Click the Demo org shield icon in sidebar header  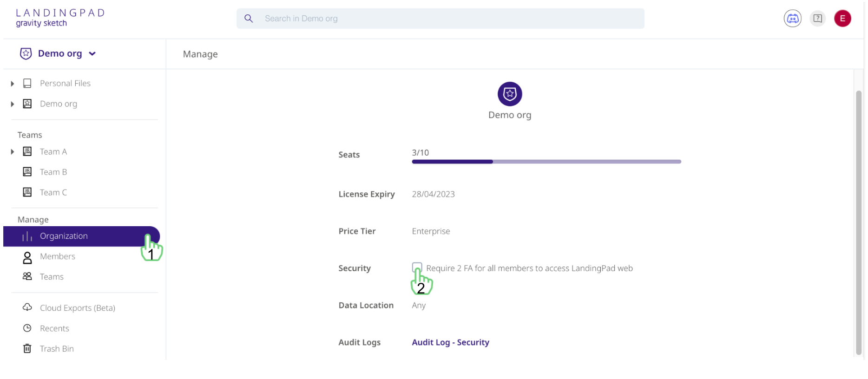26,53
